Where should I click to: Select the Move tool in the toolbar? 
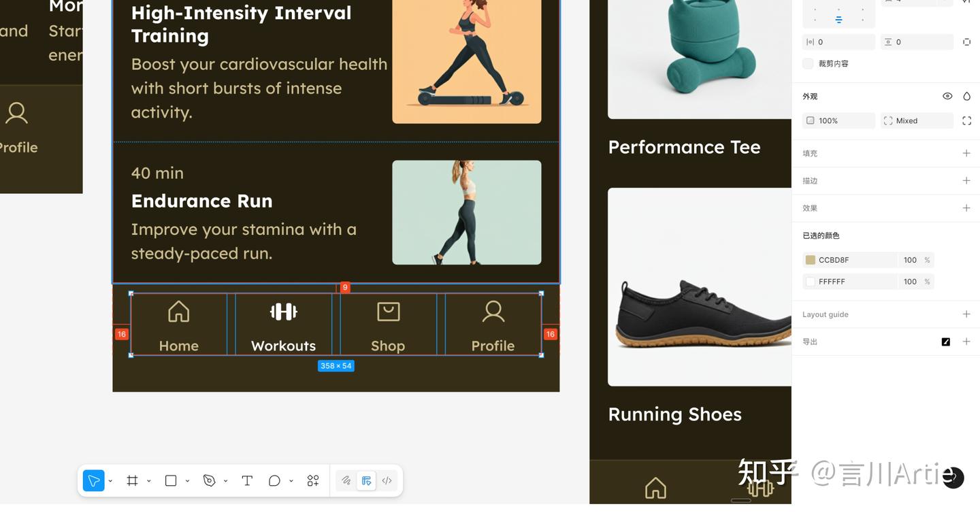click(94, 481)
